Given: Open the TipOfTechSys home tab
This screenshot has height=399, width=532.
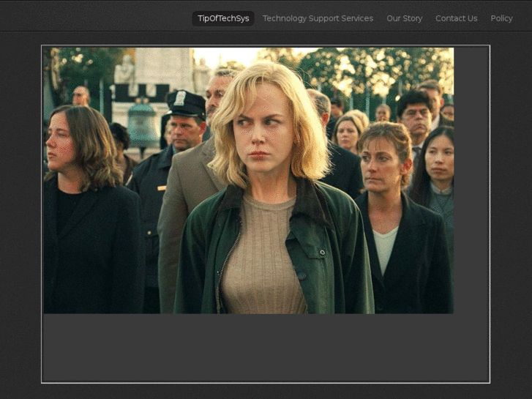Looking at the screenshot, I should click(x=223, y=19).
